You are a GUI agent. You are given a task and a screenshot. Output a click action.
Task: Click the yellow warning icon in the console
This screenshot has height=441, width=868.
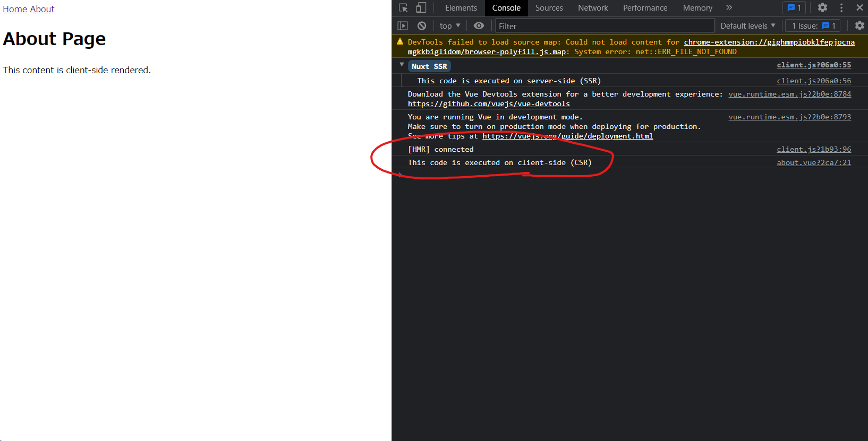click(400, 41)
